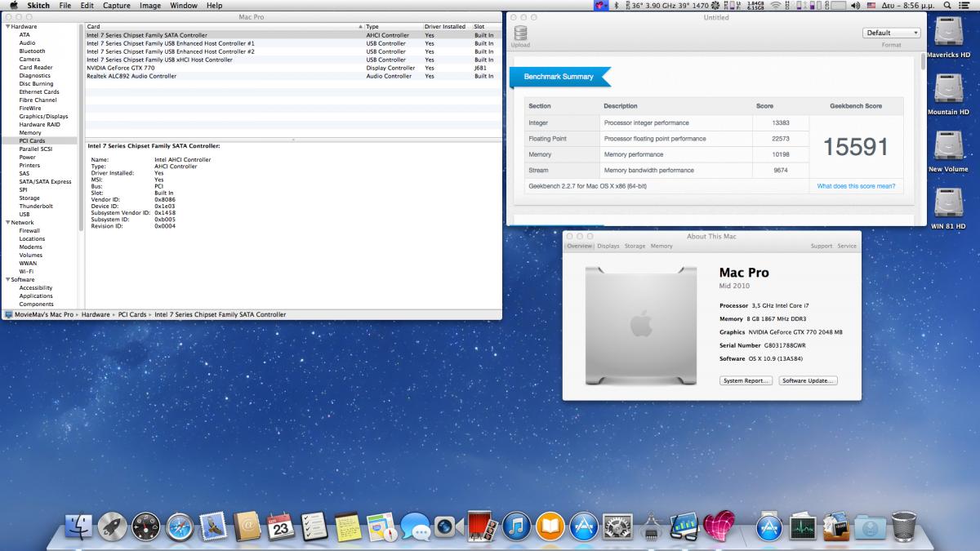
Task: Switch to Memory tab in About This Mac
Action: [x=661, y=246]
